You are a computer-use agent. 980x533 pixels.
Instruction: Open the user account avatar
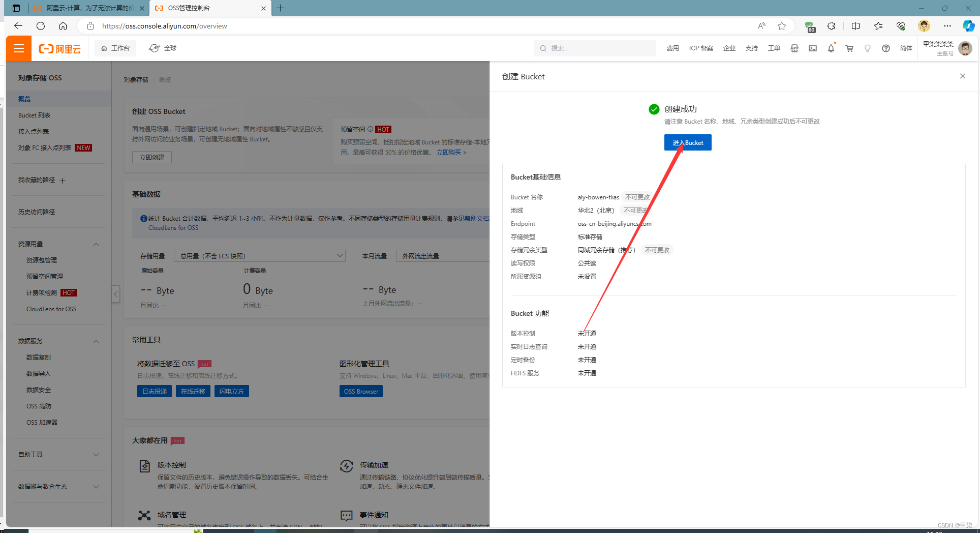[x=965, y=48]
